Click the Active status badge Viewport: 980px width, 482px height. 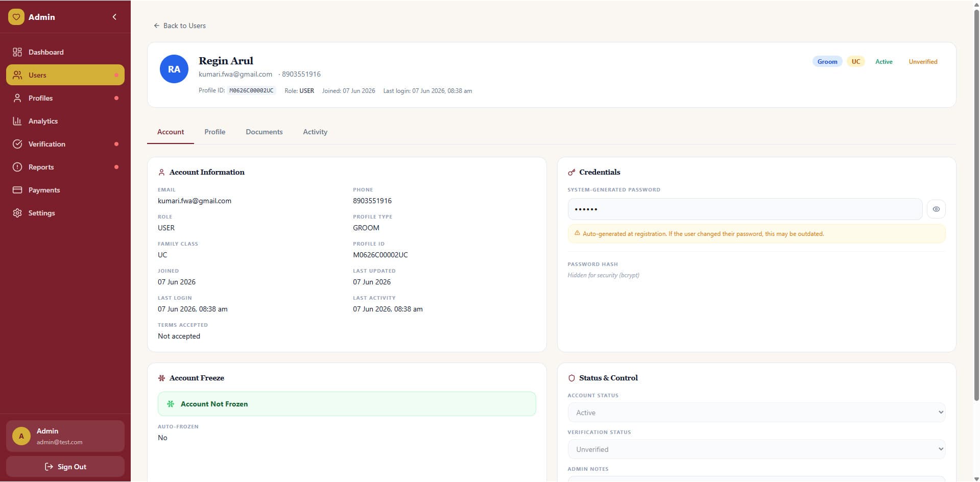(884, 62)
